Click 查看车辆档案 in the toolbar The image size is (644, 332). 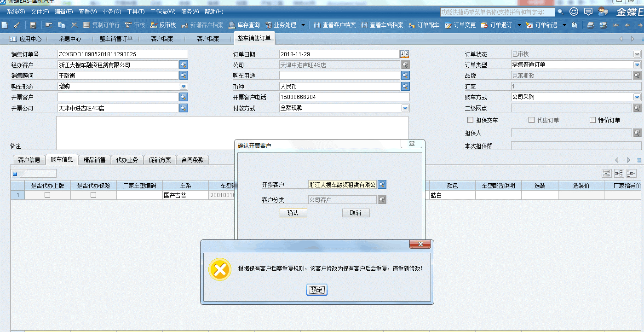pos(382,25)
